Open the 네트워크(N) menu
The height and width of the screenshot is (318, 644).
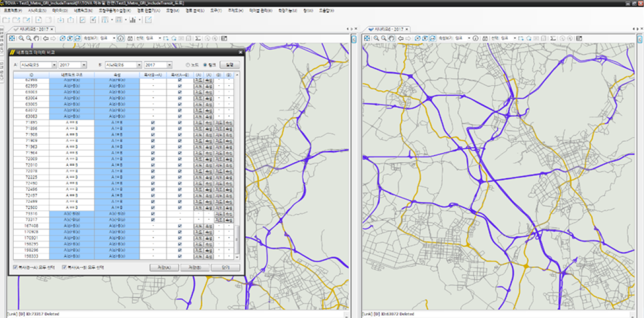(83, 10)
